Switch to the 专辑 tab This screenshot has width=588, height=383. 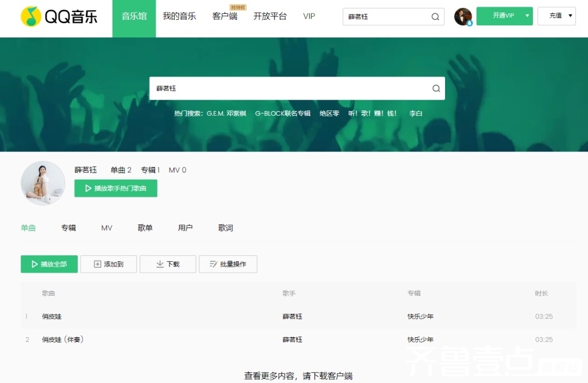tap(68, 228)
